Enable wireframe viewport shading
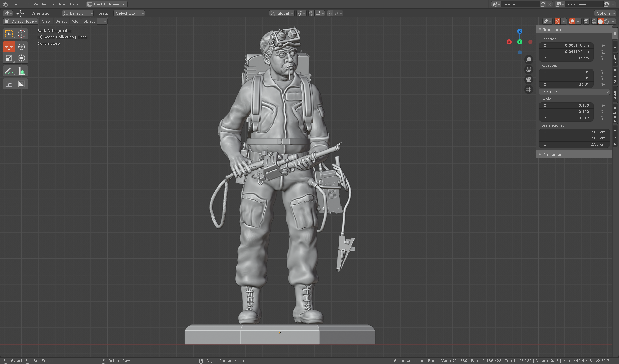619x364 pixels. 594,21
